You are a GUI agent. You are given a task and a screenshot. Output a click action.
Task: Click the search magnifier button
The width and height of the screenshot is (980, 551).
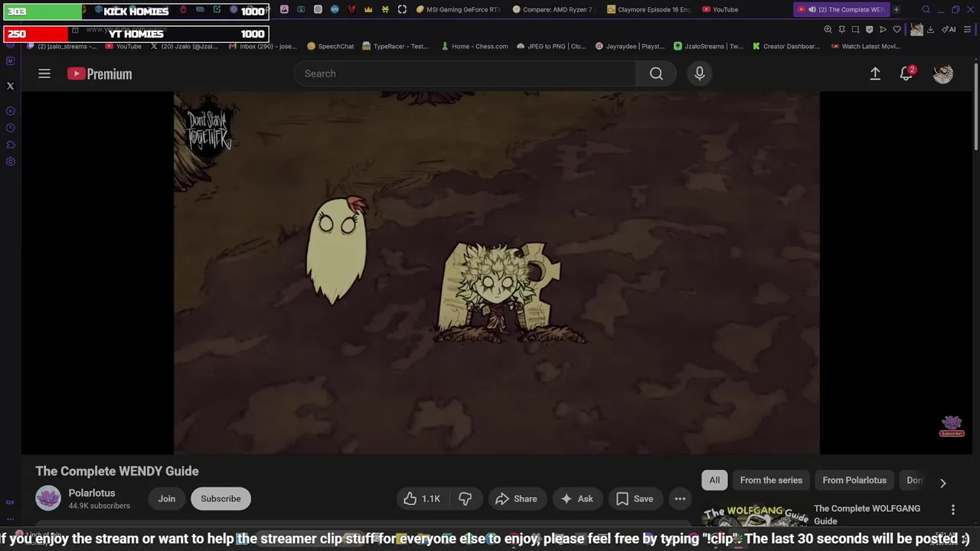point(656,73)
